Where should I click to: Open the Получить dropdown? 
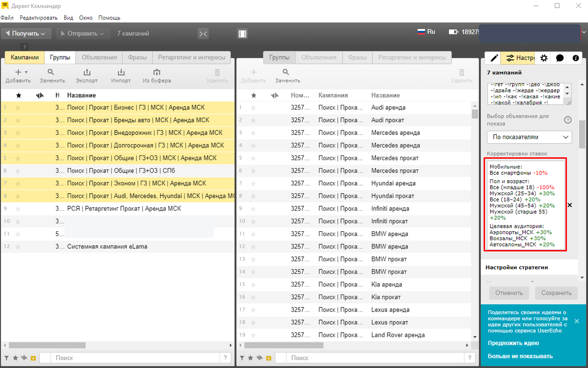[26, 33]
